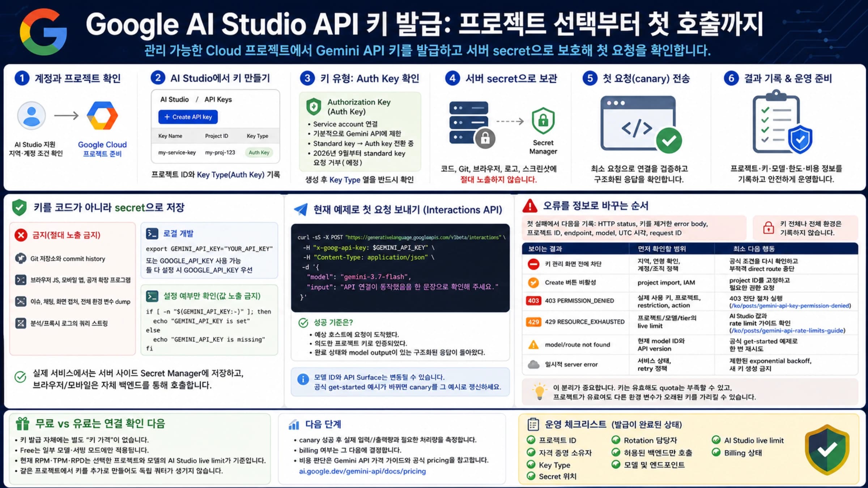Click the user account avatar icon
This screenshot has width=868, height=488.
click(31, 116)
